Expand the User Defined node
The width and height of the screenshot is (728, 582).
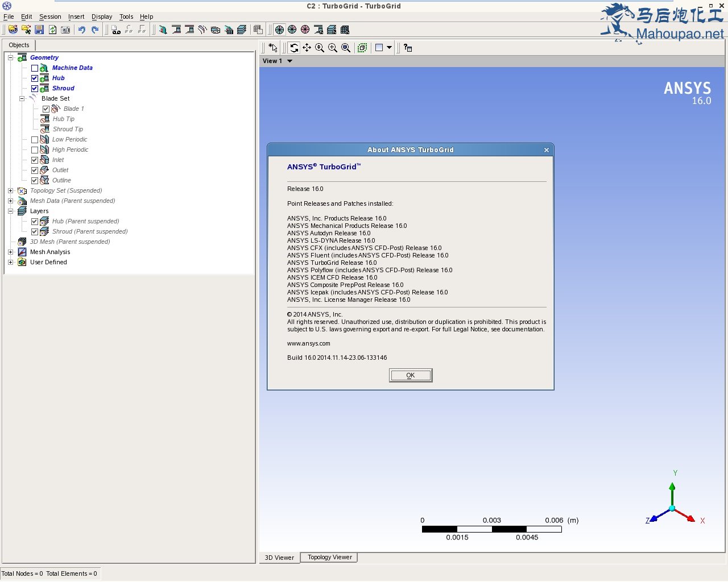10,262
